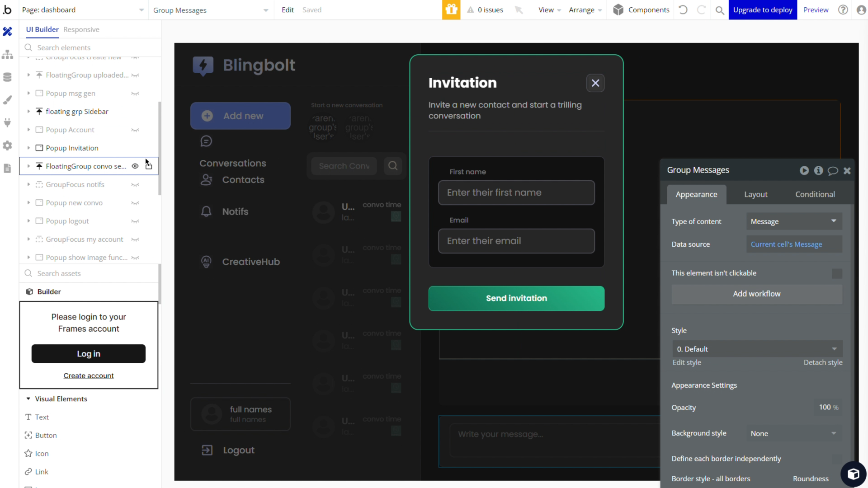
Task: Click the Opacity value field
Action: point(825,408)
